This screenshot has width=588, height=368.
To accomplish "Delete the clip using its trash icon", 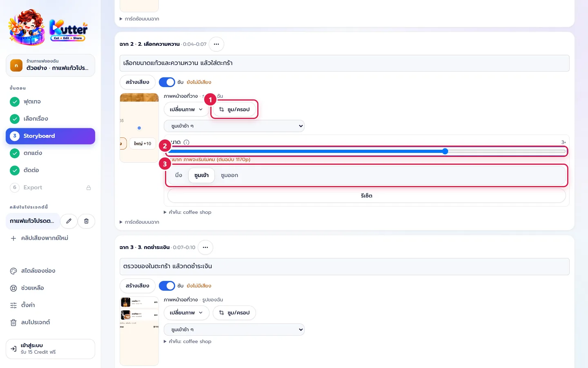I will point(86,221).
